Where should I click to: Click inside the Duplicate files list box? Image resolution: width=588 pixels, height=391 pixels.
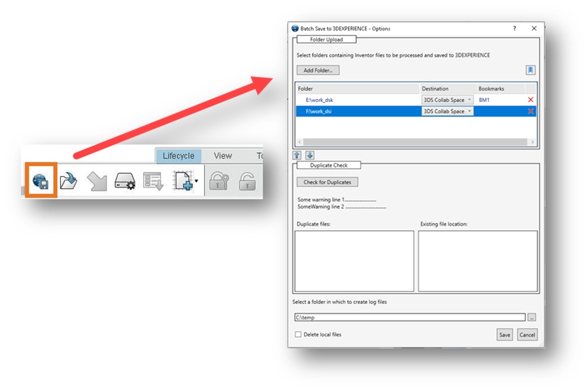pyautogui.click(x=355, y=261)
